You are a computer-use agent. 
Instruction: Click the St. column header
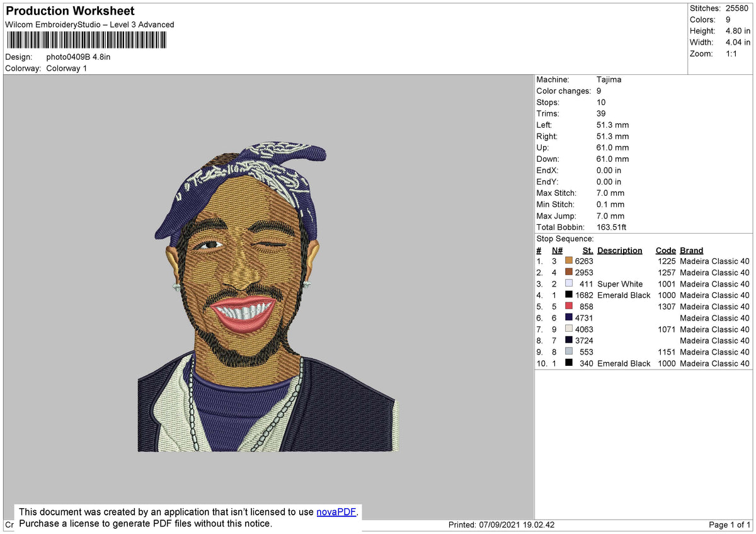point(587,250)
